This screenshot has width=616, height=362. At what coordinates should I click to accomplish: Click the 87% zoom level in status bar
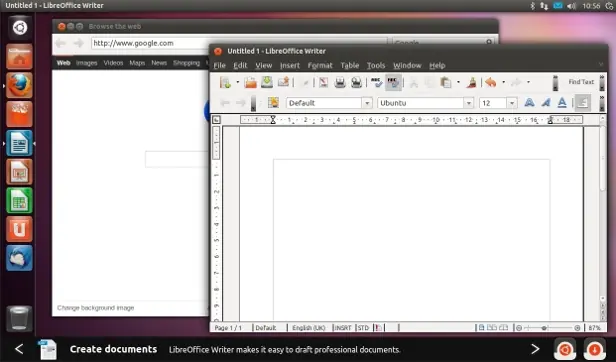(594, 328)
